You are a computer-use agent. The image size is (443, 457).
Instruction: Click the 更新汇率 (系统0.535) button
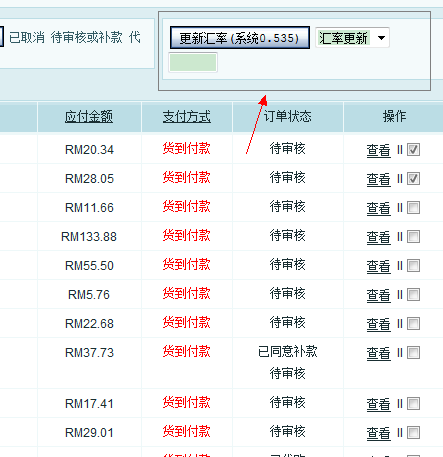240,38
